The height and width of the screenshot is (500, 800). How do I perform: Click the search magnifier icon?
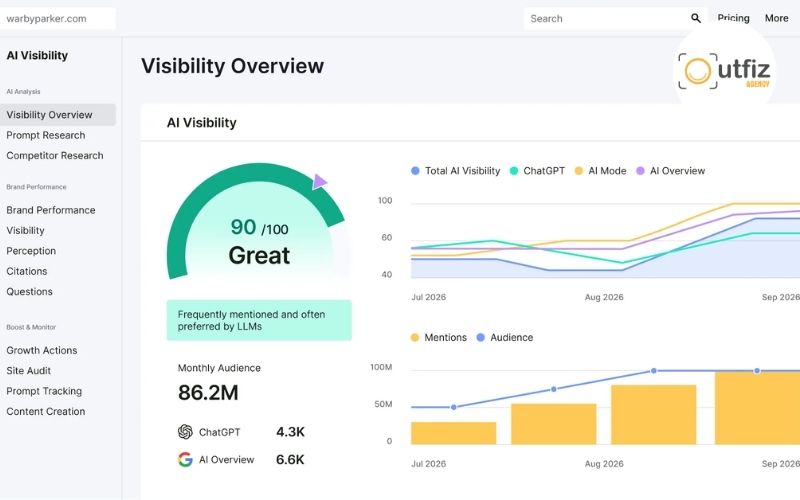coord(695,18)
